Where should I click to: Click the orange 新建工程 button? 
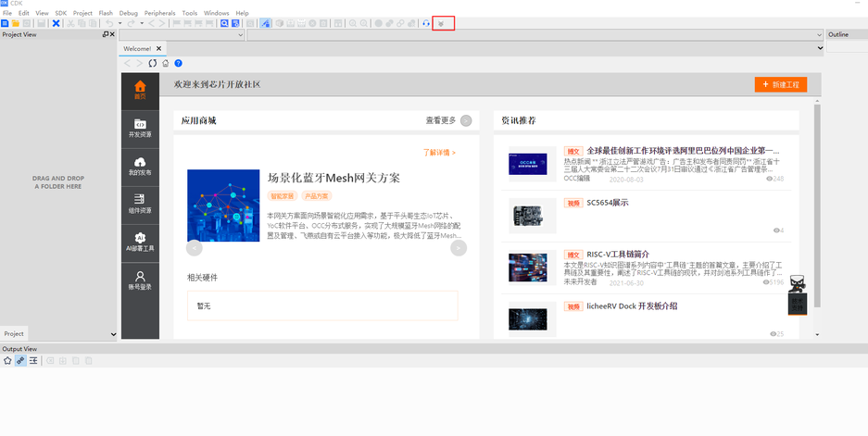(781, 84)
